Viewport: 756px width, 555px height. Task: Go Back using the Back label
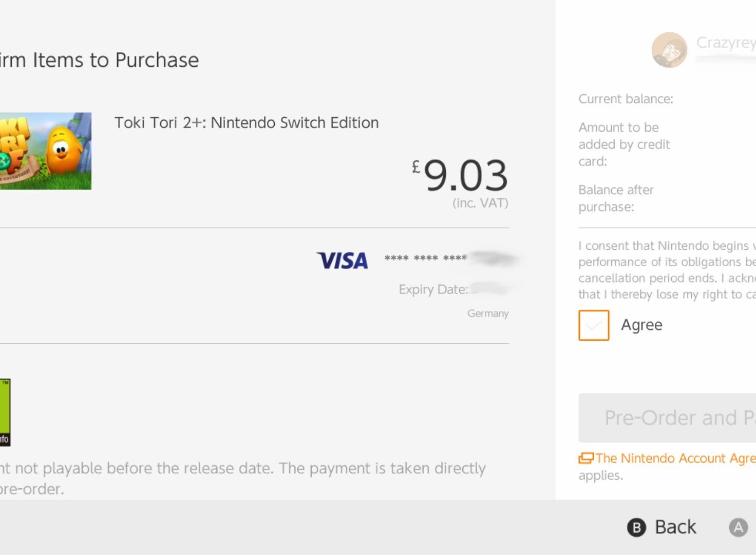click(x=675, y=527)
